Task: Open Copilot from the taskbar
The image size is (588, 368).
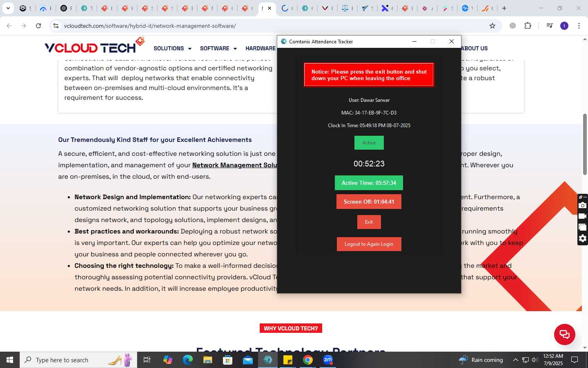Action: pos(168,360)
